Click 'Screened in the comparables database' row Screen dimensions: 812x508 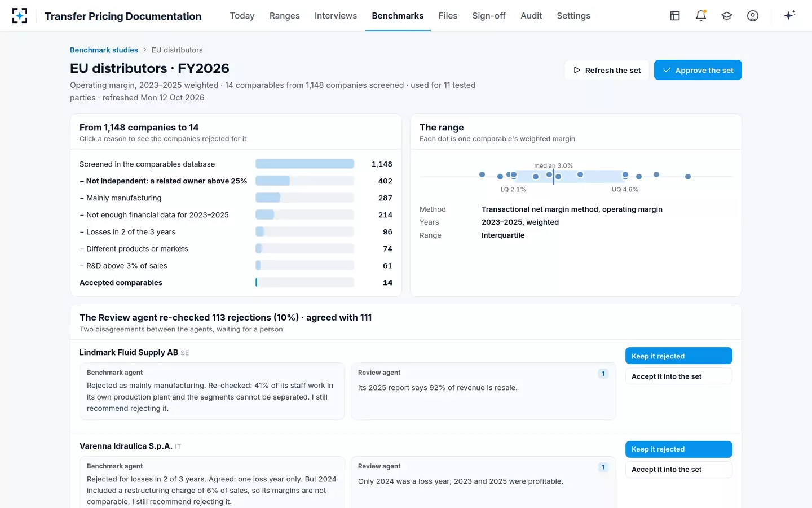pos(236,164)
